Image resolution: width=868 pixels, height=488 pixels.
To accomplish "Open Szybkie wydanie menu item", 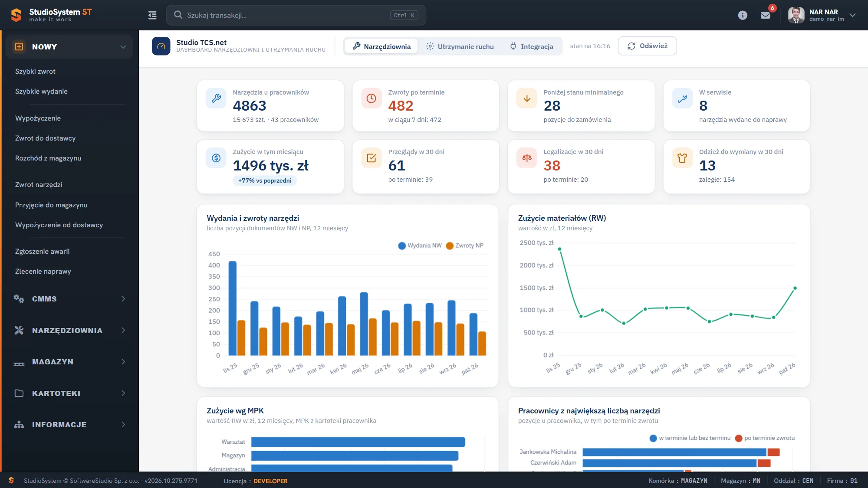I will (41, 91).
